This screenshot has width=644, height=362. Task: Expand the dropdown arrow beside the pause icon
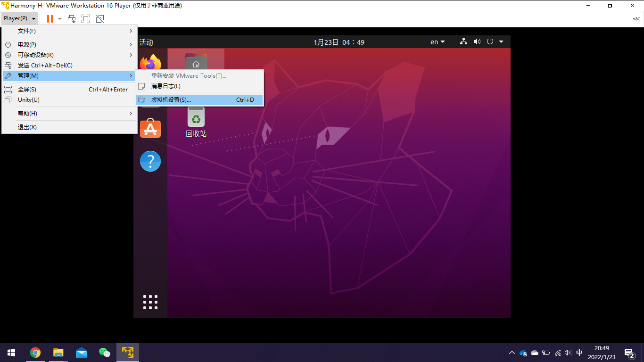60,19
